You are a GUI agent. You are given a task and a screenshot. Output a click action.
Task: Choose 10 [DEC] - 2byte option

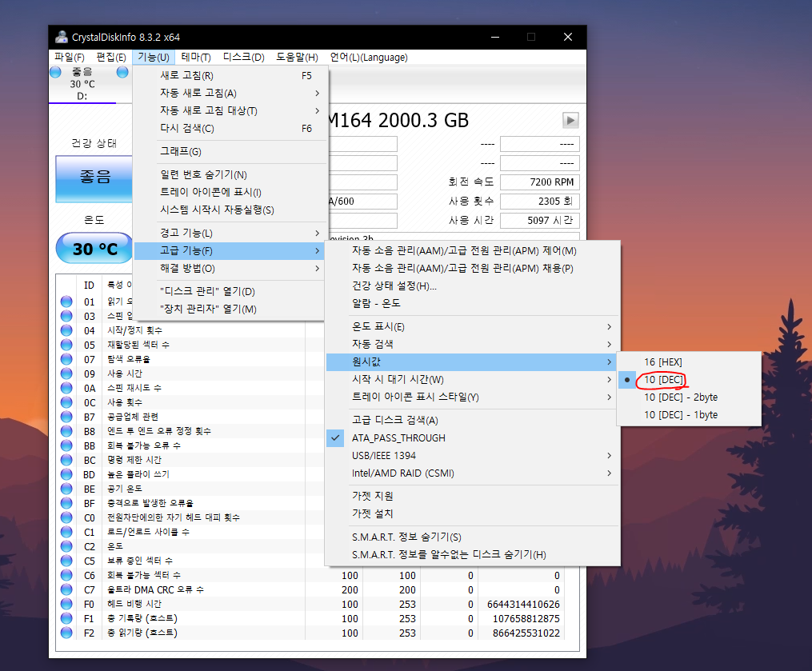click(x=690, y=397)
